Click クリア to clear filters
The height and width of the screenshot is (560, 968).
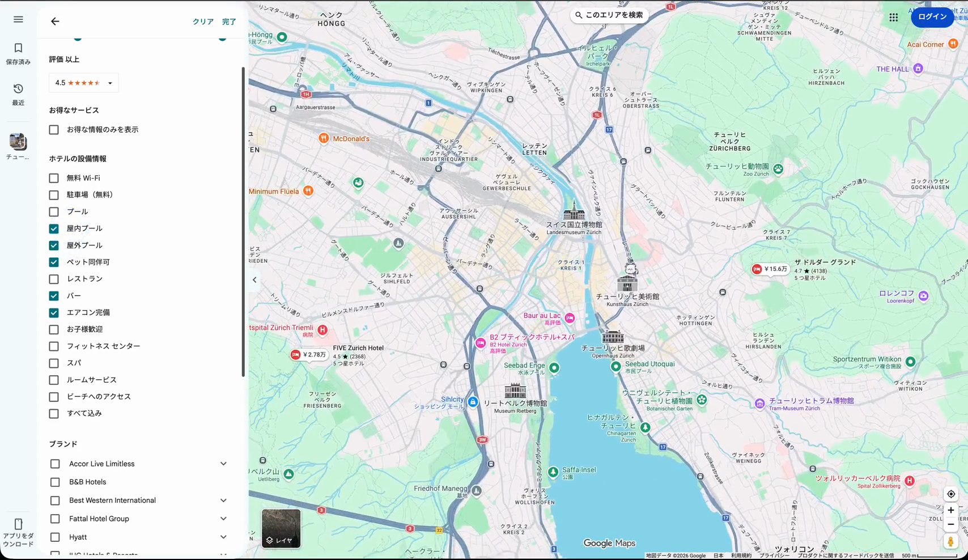pyautogui.click(x=203, y=22)
